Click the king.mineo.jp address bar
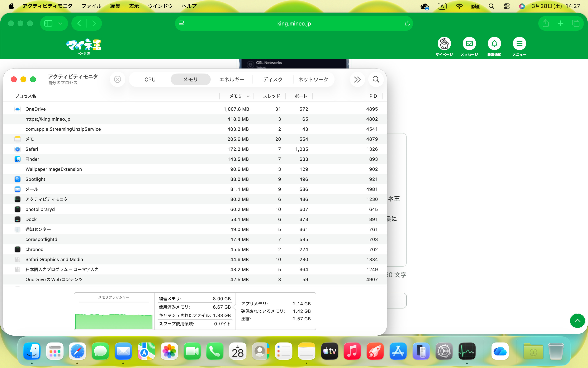 point(294,24)
